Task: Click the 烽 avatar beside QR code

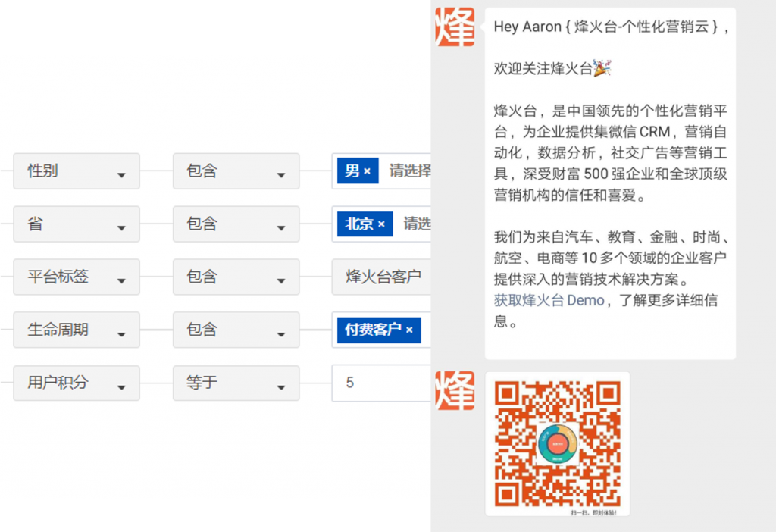Action: click(x=455, y=390)
